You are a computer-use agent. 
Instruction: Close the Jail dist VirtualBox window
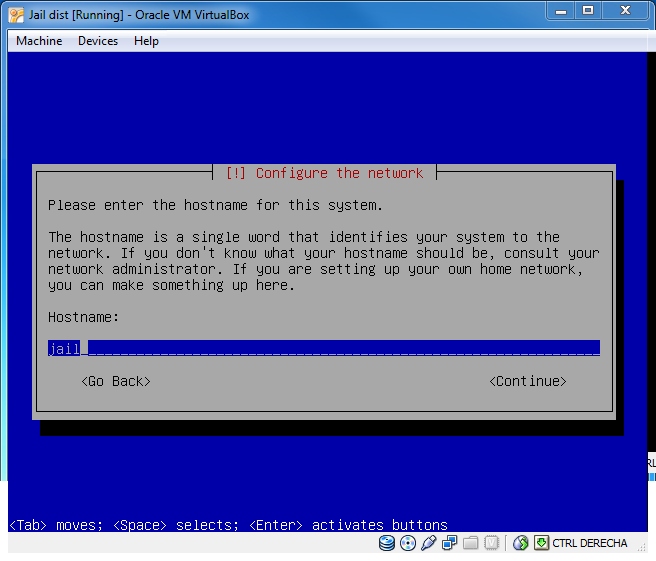pyautogui.click(x=625, y=11)
